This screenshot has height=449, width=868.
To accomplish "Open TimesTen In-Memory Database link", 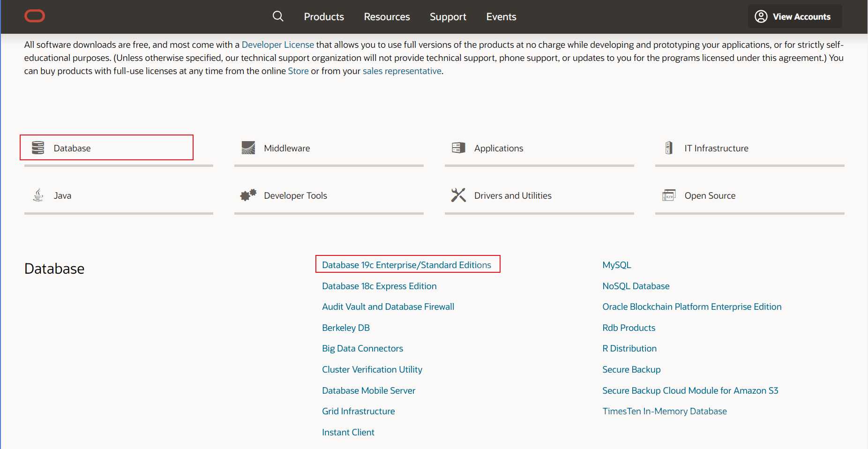I will click(665, 411).
